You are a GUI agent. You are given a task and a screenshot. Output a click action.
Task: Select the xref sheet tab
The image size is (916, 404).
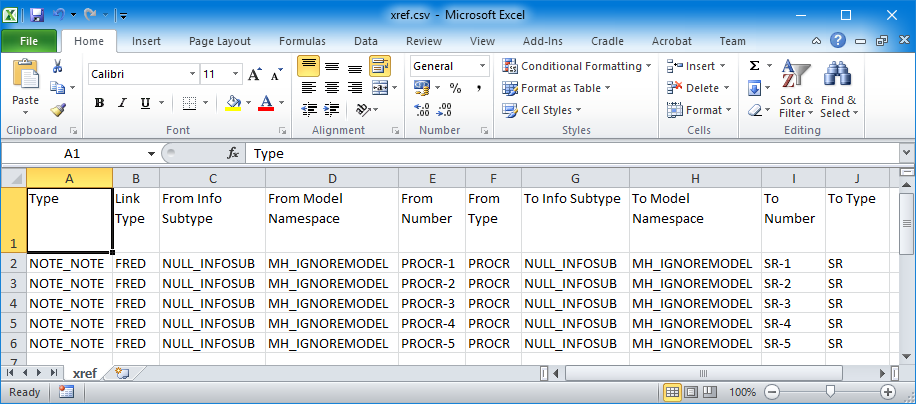pos(85,373)
